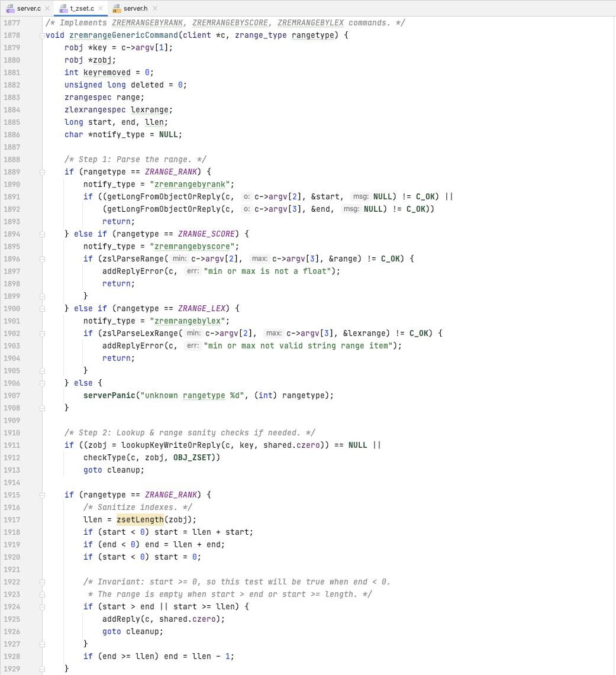Viewport: 616px width, 675px height.
Task: Click 'Step 2: Lookup & range sanity' comment
Action: [x=189, y=432]
